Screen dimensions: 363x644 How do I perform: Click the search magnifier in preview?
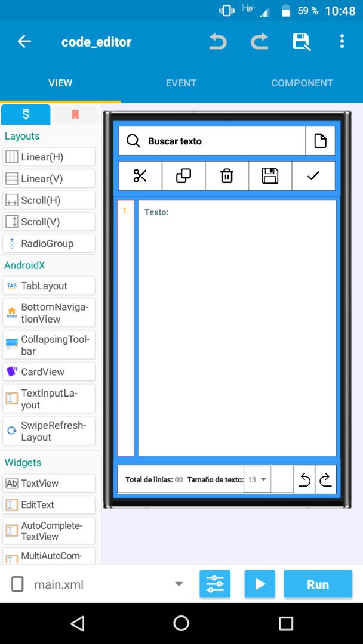133,141
